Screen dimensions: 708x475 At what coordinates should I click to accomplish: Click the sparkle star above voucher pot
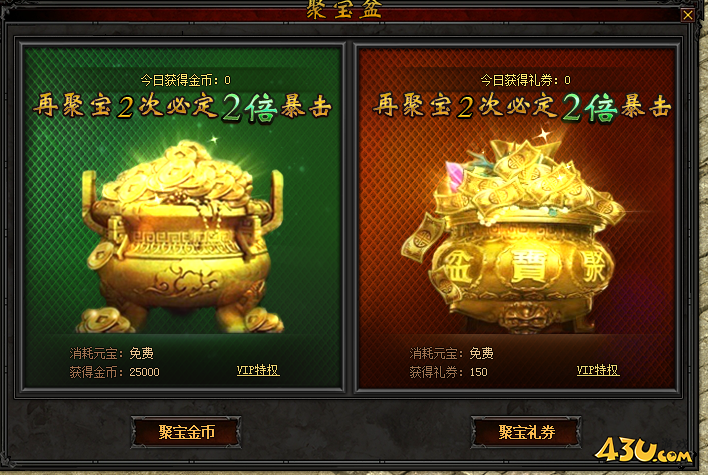pos(544,135)
